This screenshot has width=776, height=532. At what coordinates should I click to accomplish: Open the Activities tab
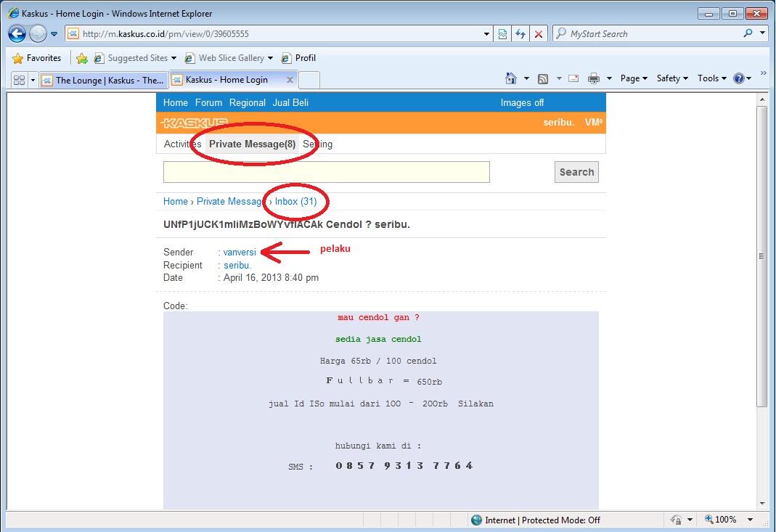click(183, 144)
